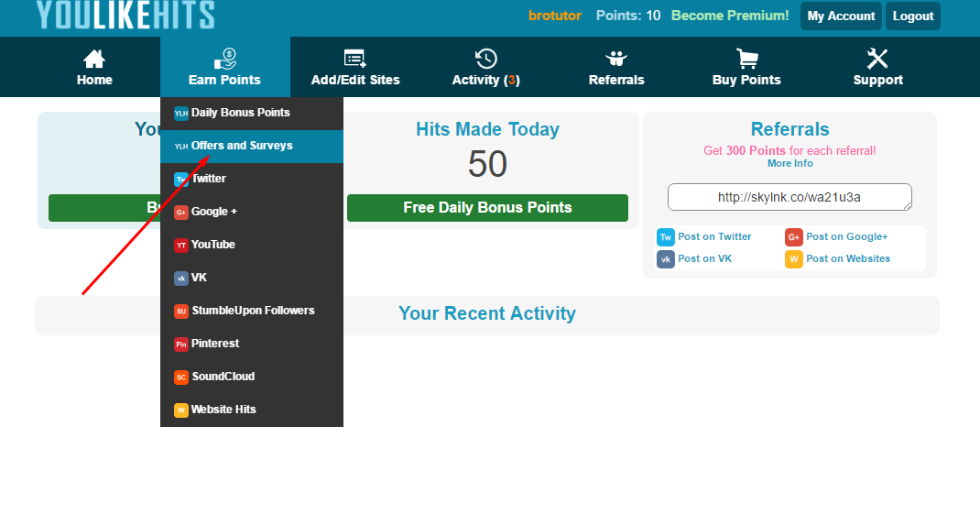The image size is (980, 514).
Task: Click the StumbleUpon icon in dropdown menu
Action: coord(181,312)
